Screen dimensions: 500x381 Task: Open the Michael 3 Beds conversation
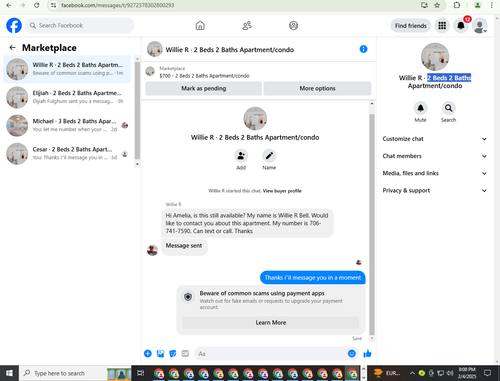[67, 125]
